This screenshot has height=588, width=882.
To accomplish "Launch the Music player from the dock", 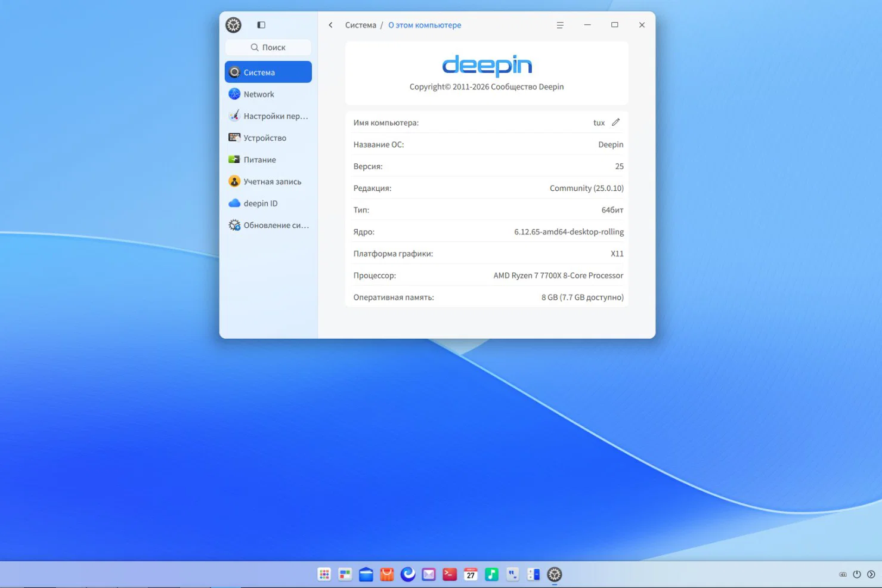I will (x=491, y=574).
